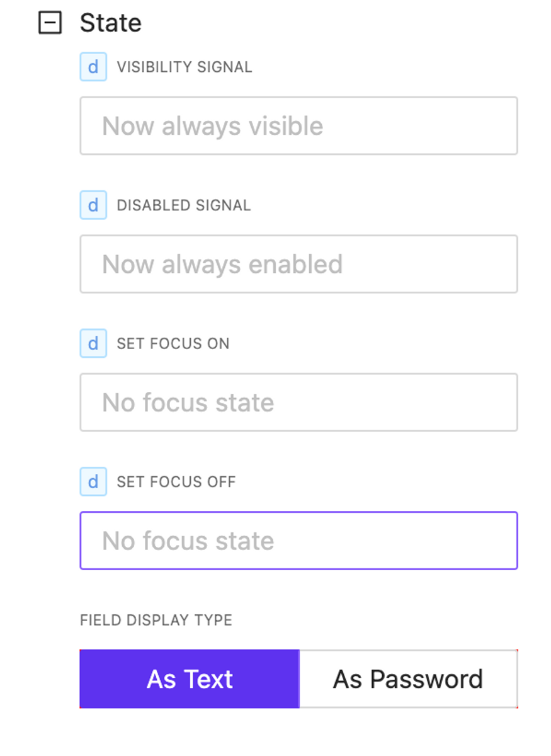Click the 'Now always visible' placeholder text
551x756 pixels.
tap(213, 126)
